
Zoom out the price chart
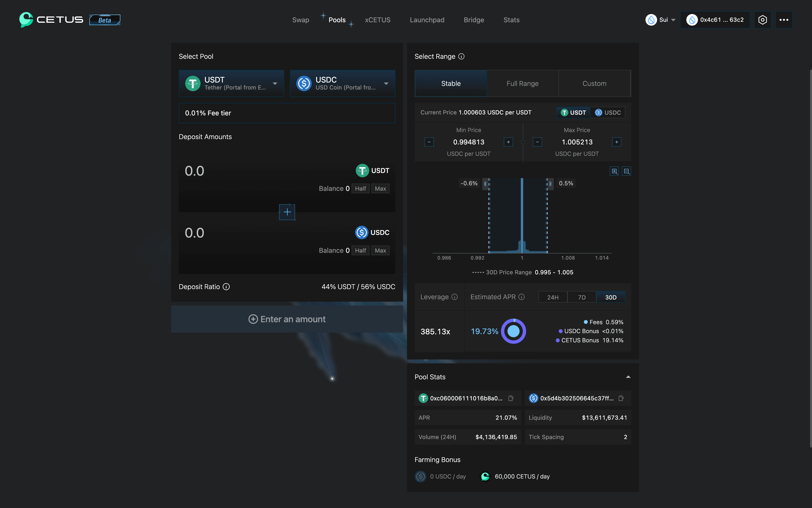click(x=626, y=171)
